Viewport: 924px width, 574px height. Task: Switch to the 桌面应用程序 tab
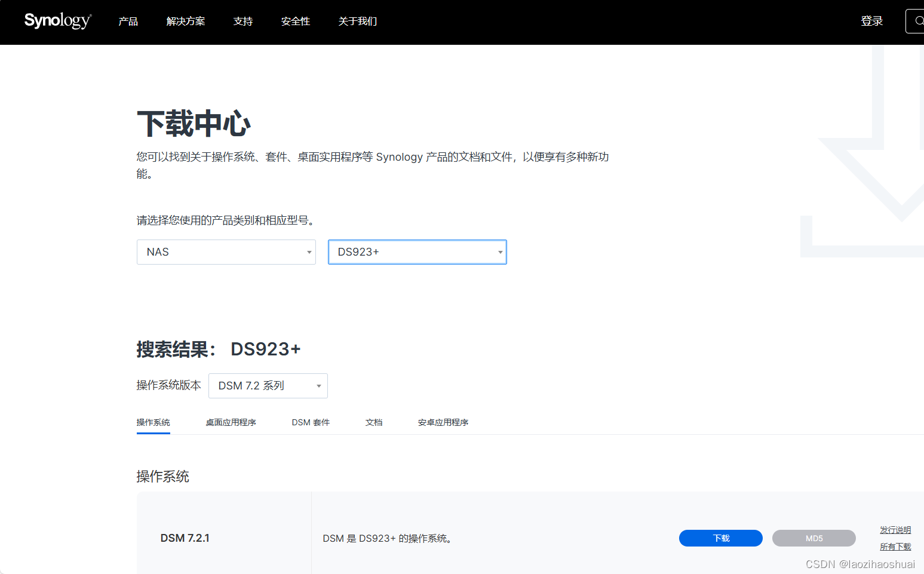point(231,422)
